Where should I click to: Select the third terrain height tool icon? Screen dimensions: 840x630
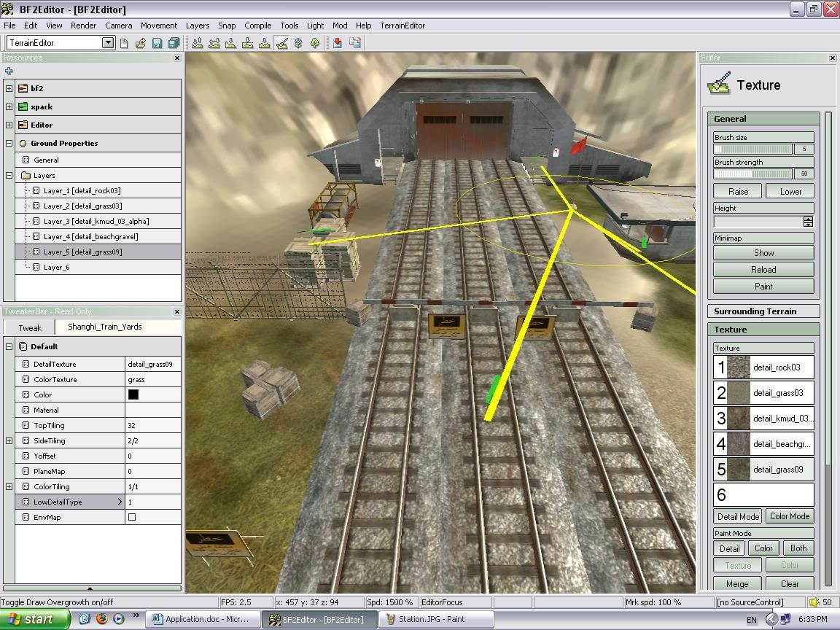click(x=231, y=43)
